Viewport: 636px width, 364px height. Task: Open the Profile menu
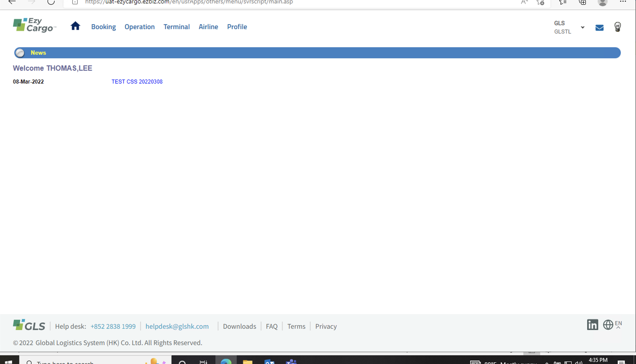click(237, 27)
